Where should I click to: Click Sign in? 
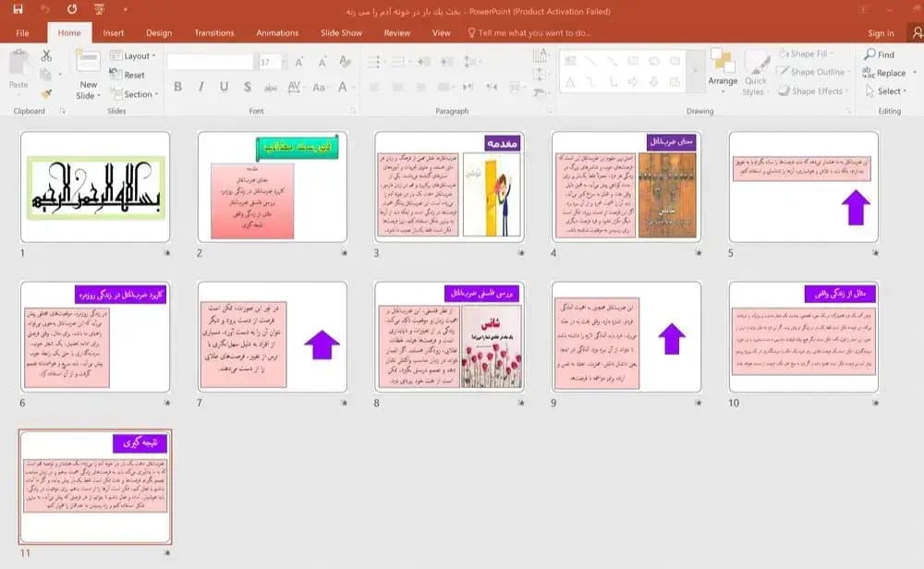[x=881, y=33]
